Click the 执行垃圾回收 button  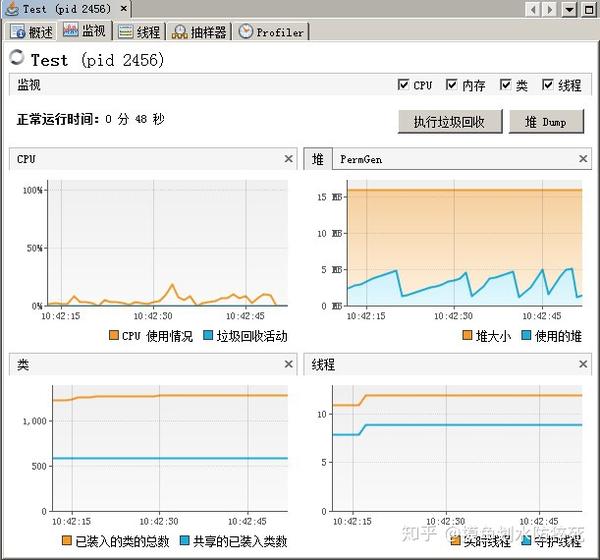pos(450,121)
